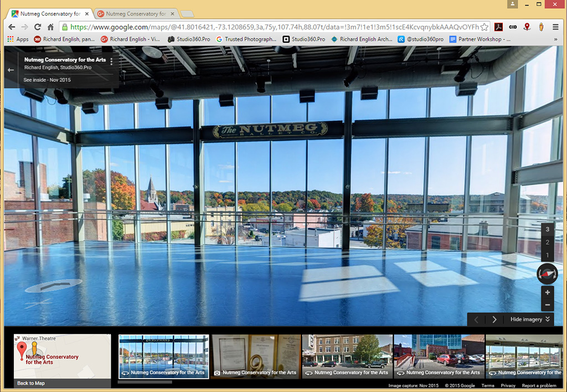Select the framed certificates photo thumbnail
The image size is (567, 392).
coord(256,356)
